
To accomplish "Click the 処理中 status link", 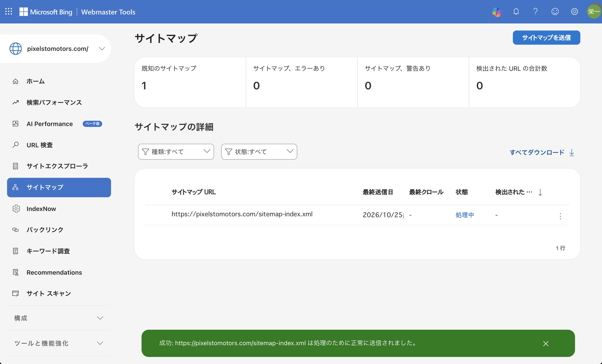I will click(465, 215).
